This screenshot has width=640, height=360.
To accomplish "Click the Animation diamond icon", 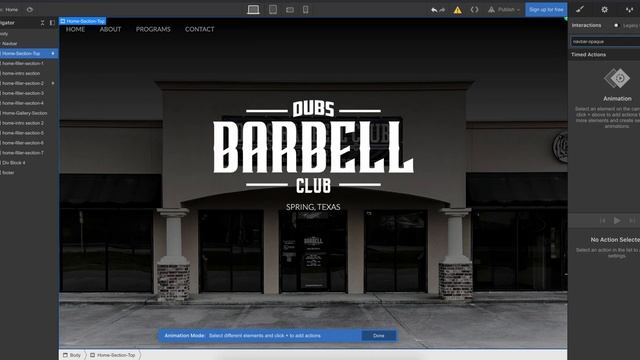I will [617, 78].
